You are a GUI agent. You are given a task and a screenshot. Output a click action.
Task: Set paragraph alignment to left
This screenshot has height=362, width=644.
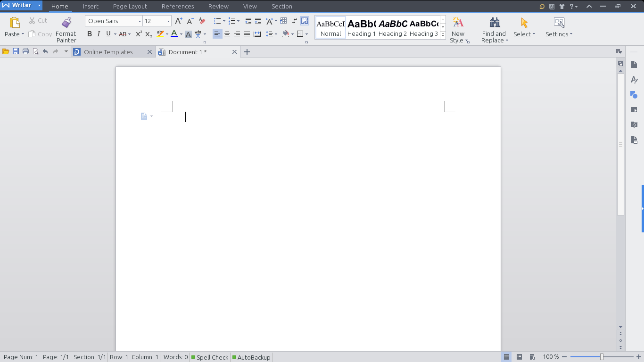point(217,34)
